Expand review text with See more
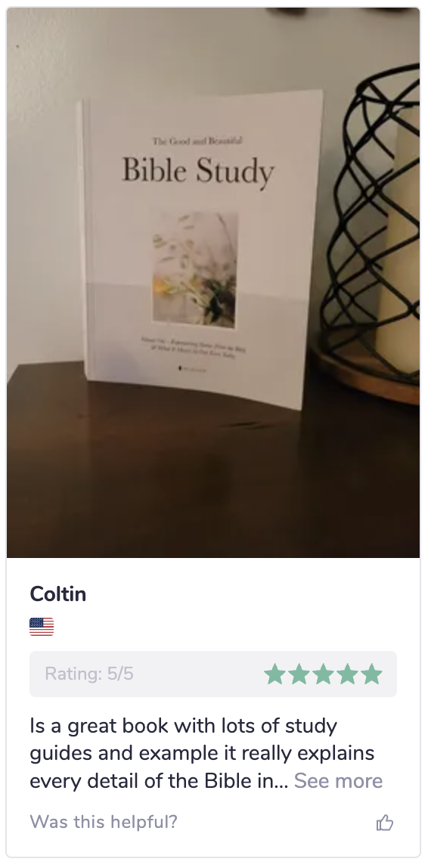The width and height of the screenshot is (428, 868). click(x=338, y=780)
